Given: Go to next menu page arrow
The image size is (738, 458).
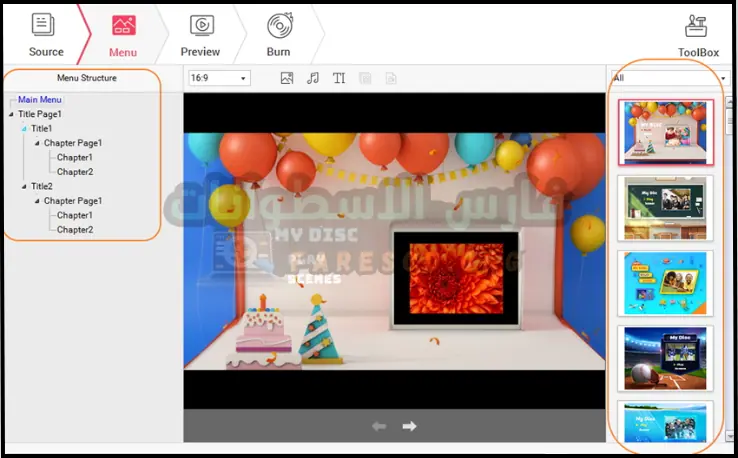Looking at the screenshot, I should (x=409, y=426).
